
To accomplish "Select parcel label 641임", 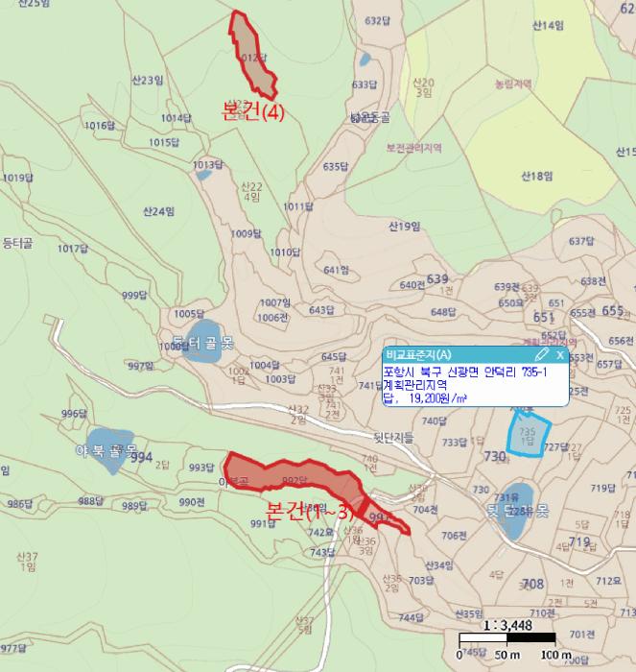I will coord(336,270).
